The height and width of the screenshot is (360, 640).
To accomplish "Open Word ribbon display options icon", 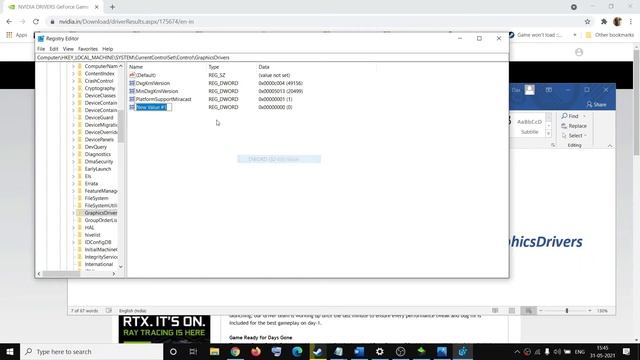I will pos(549,90).
